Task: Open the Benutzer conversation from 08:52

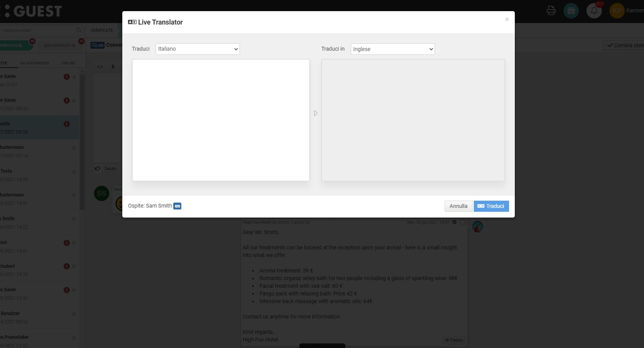Action: point(39,318)
